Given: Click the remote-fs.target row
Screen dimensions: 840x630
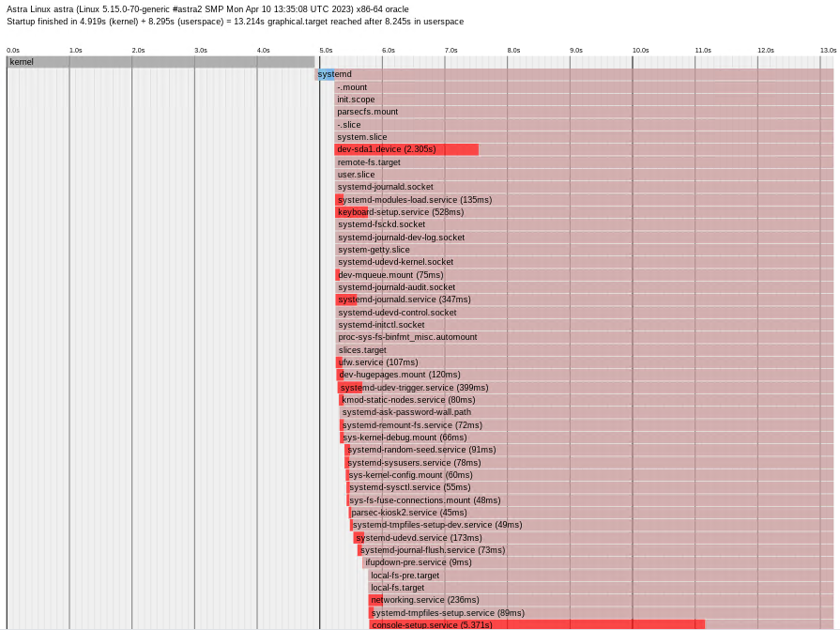Looking at the screenshot, I should pyautogui.click(x=369, y=161).
